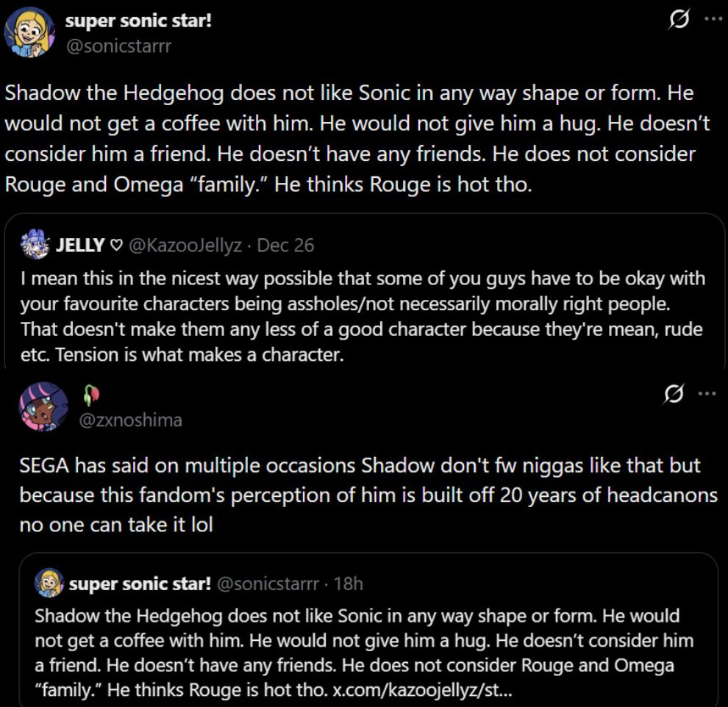Click the Dec 26 timestamp
The width and height of the screenshot is (728, 707).
coord(285,245)
